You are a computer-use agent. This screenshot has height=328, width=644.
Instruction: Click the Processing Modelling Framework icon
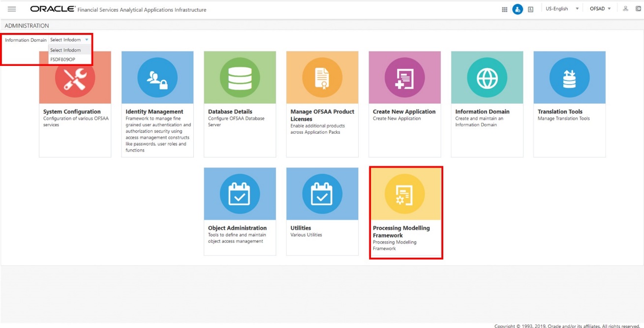pos(405,194)
